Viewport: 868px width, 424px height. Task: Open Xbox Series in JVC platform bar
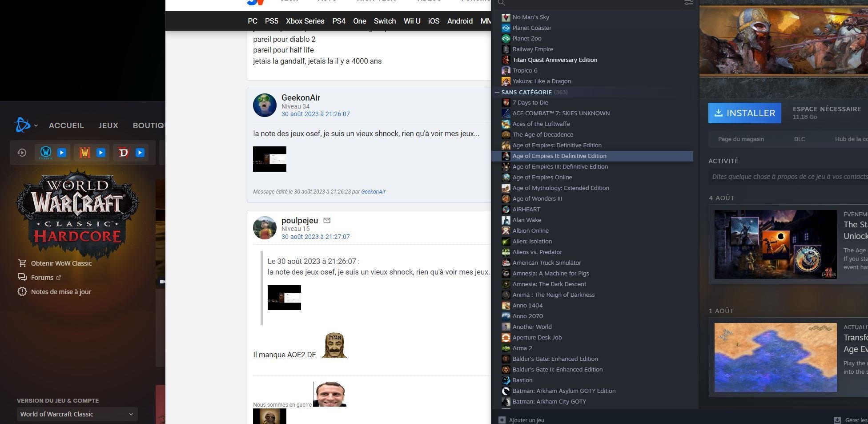point(305,21)
